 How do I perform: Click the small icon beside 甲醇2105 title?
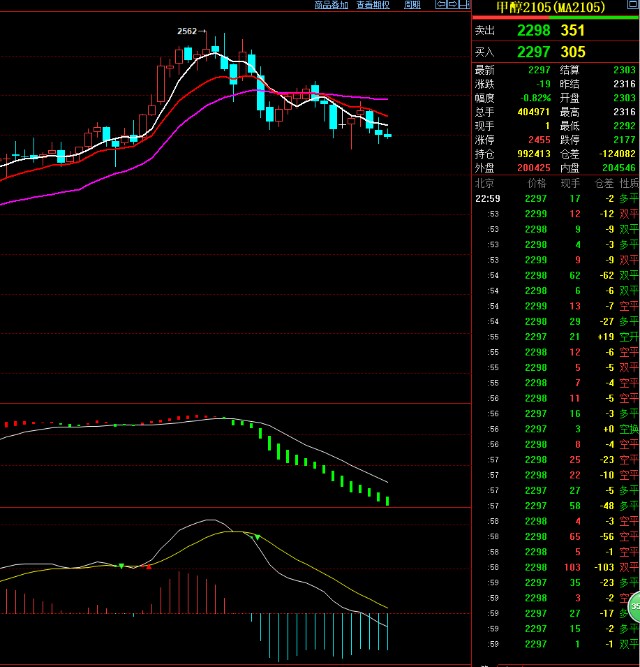[632, 7]
